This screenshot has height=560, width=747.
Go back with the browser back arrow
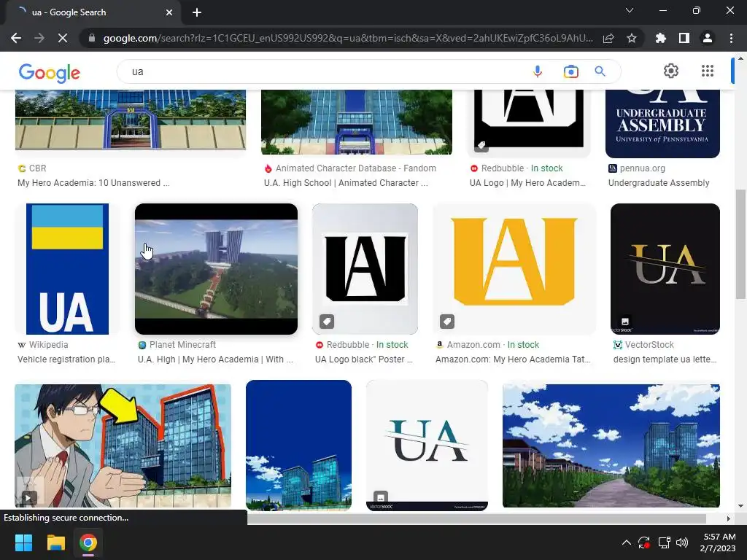pyautogui.click(x=16, y=38)
